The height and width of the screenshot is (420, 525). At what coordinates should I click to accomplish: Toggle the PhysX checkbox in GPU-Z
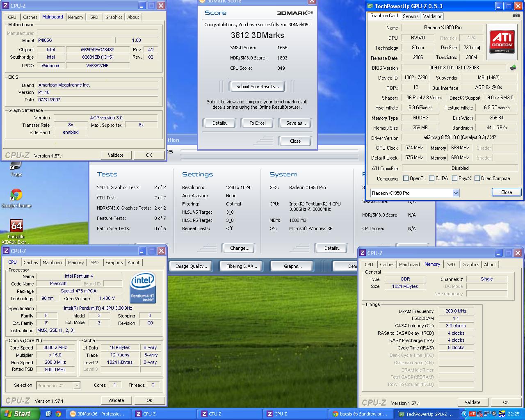[455, 178]
